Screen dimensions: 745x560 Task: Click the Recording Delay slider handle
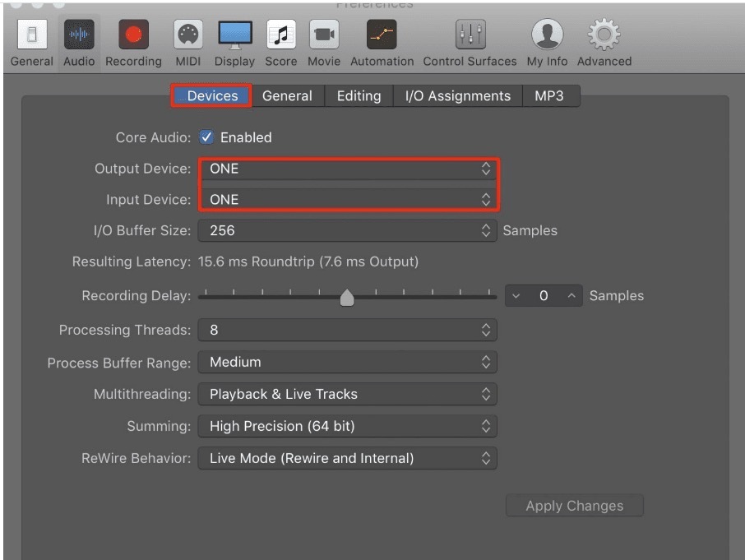[347, 298]
